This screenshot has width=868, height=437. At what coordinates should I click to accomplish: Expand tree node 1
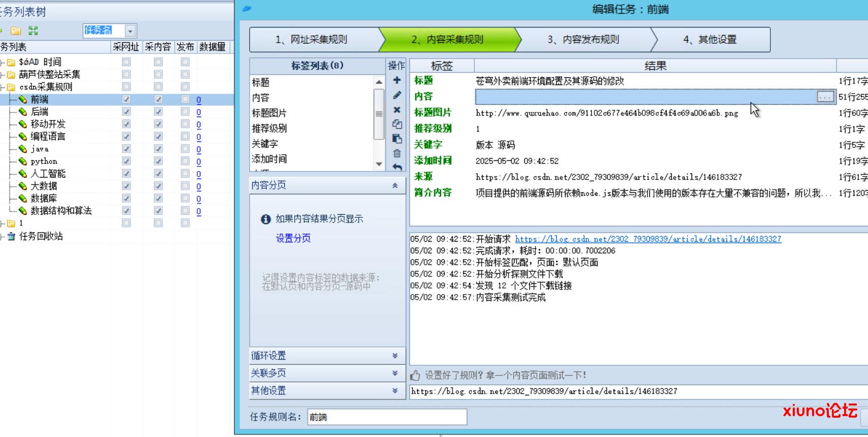click(2, 223)
